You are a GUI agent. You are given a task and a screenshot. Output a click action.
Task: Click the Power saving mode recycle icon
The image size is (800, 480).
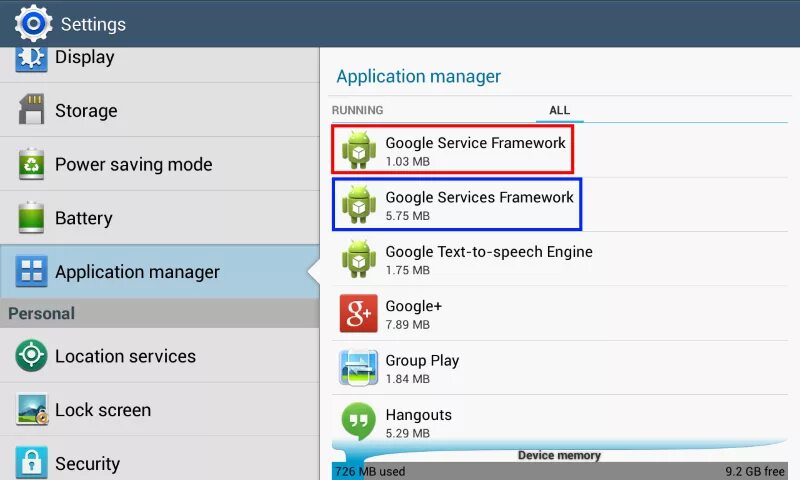(31, 164)
